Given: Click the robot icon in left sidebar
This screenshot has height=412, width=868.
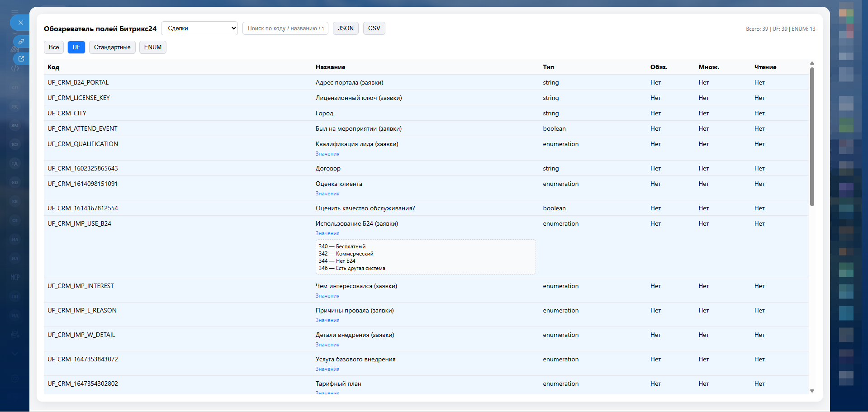Looking at the screenshot, I should (15, 334).
